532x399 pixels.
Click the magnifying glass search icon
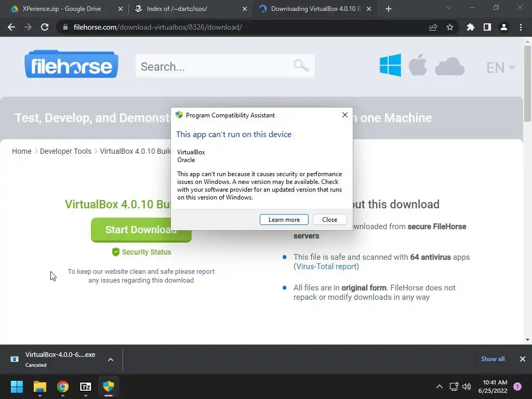click(301, 65)
